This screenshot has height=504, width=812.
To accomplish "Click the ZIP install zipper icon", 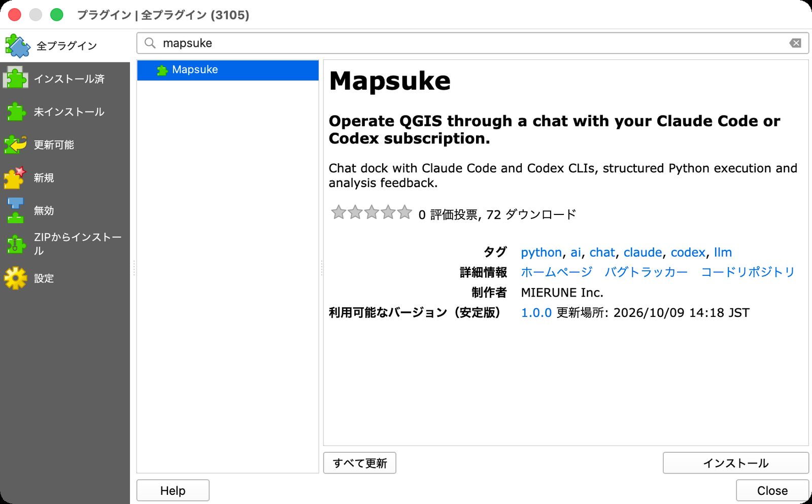I will (x=15, y=244).
